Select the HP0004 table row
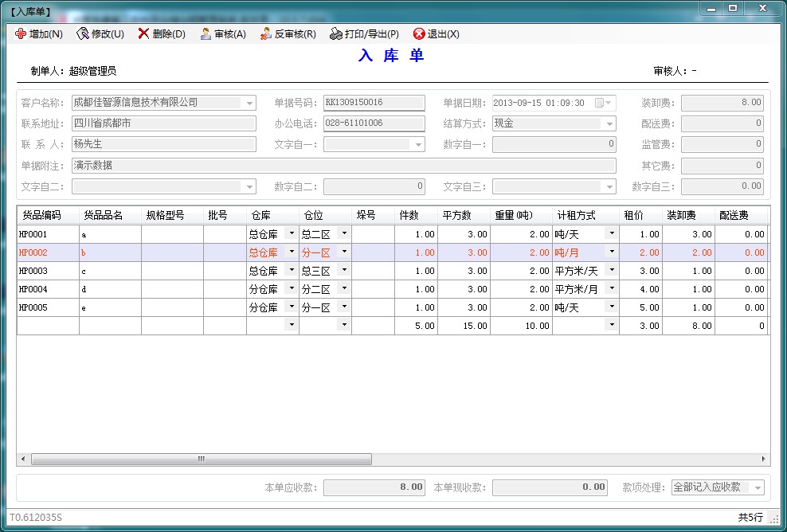Image resolution: width=787 pixels, height=532 pixels. pyautogui.click(x=48, y=289)
